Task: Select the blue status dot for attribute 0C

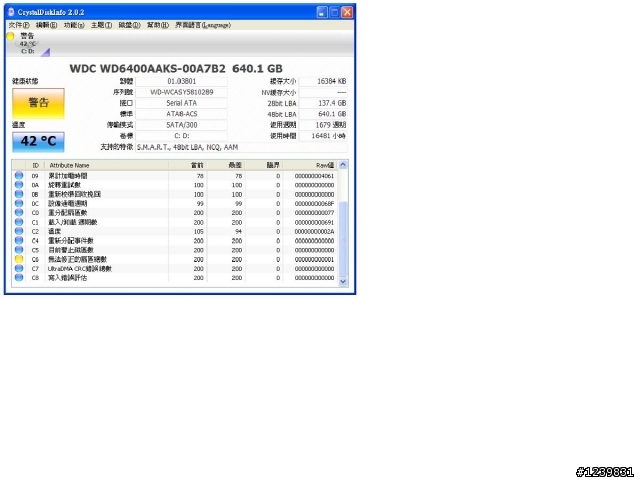Action: coord(19,203)
